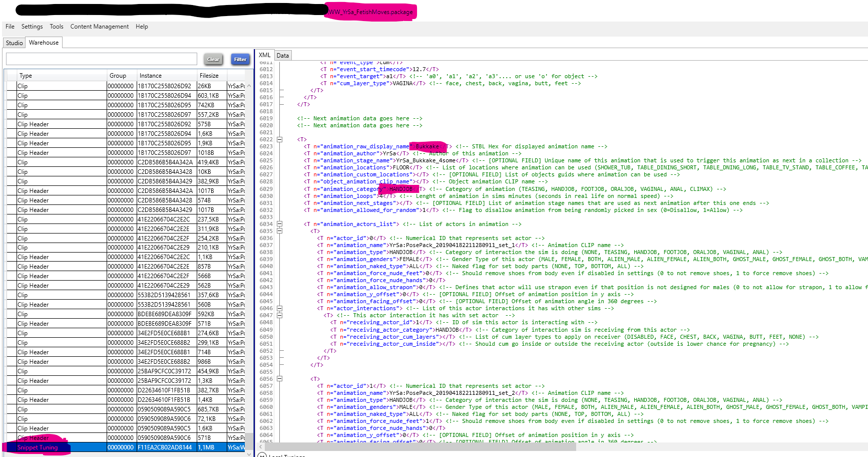Open the Help menu
This screenshot has width=868, height=457.
click(x=142, y=27)
